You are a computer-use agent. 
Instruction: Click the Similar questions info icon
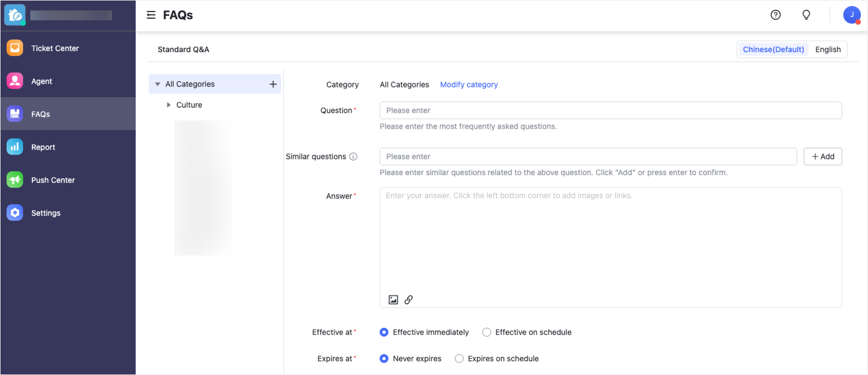point(353,156)
